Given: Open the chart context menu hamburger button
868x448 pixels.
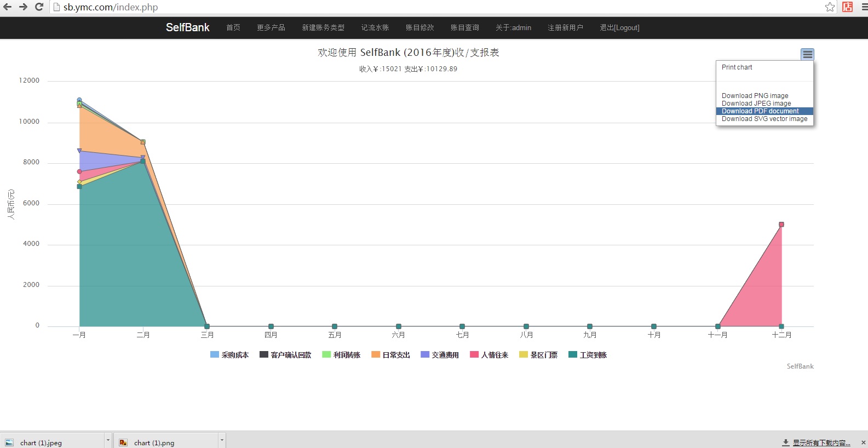Looking at the screenshot, I should 807,54.
